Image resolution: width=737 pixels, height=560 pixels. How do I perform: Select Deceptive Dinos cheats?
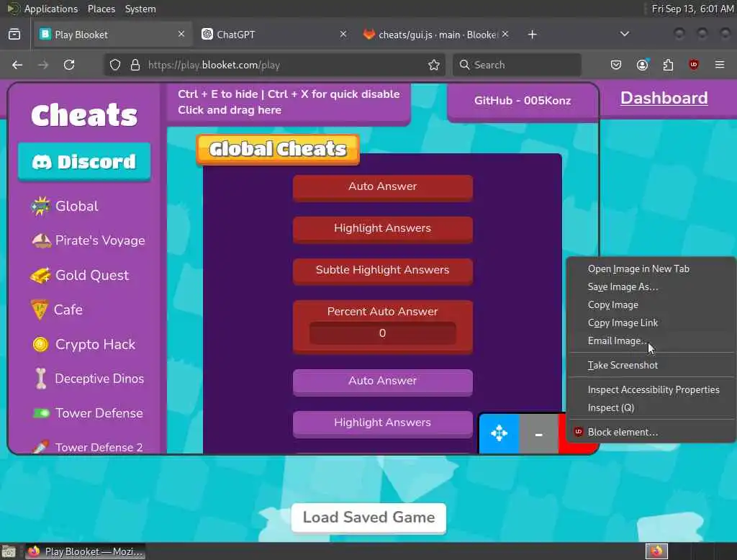tap(89, 379)
